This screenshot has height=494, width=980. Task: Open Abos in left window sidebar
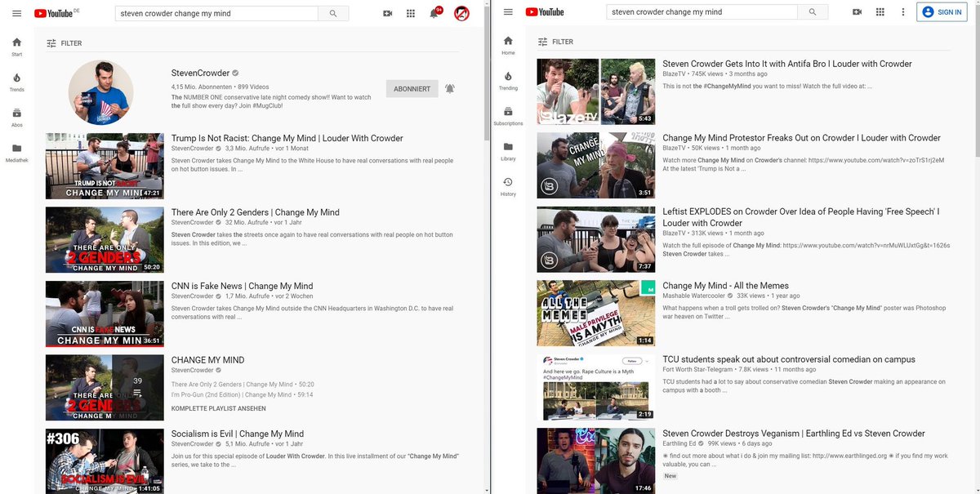(x=17, y=118)
